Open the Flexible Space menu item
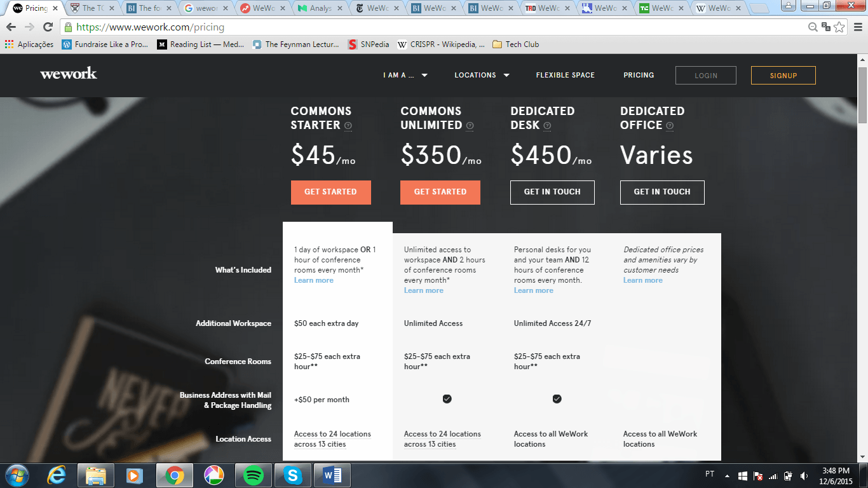 tap(565, 75)
